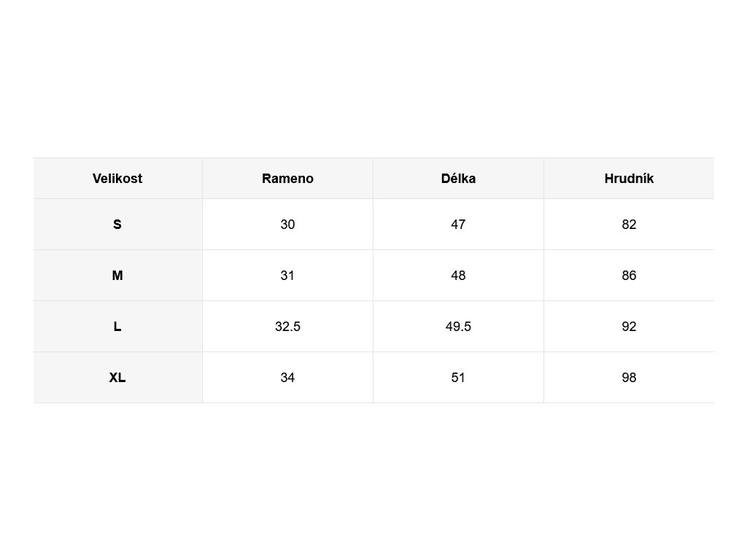The width and height of the screenshot is (747, 560).
Task: Click the Hrudník column header
Action: tap(629, 179)
